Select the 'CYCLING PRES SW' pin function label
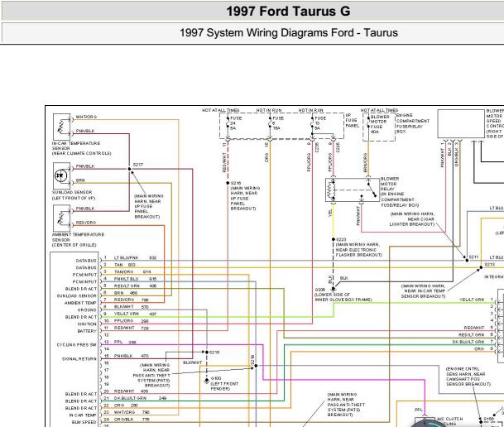 76,345
